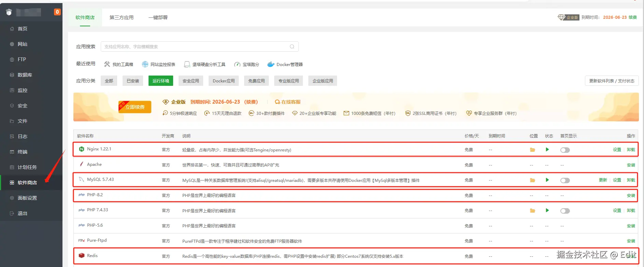
Task: Click the PHP 7.4.33 status play icon
Action: coord(547,210)
